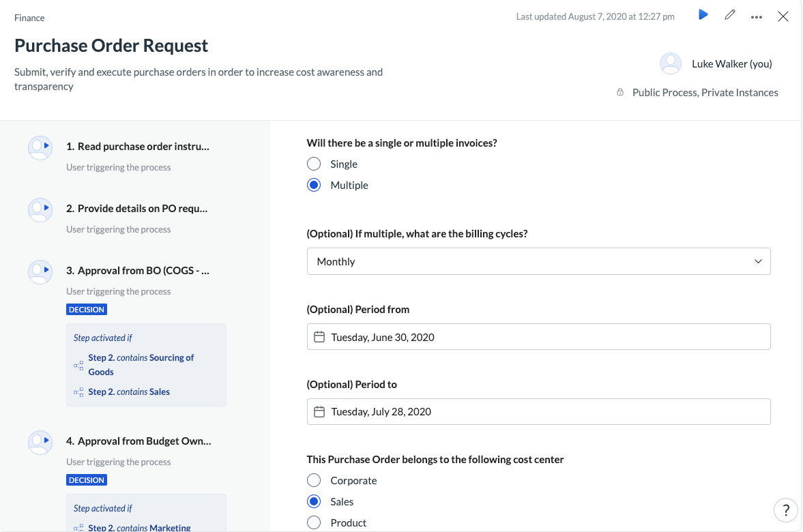This screenshot has width=803, height=532.
Task: Click branch icon beside Sourcing of Goods condition
Action: (78, 365)
